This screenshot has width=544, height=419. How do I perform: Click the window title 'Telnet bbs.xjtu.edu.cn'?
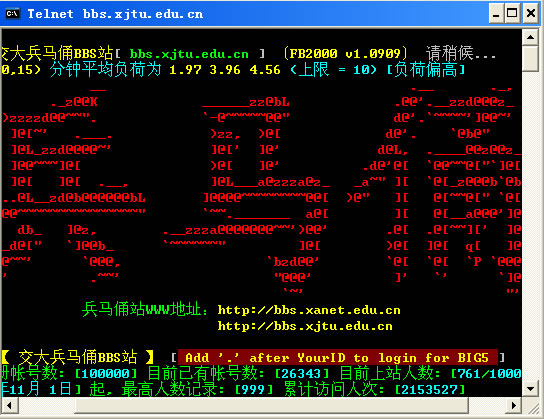pos(115,14)
